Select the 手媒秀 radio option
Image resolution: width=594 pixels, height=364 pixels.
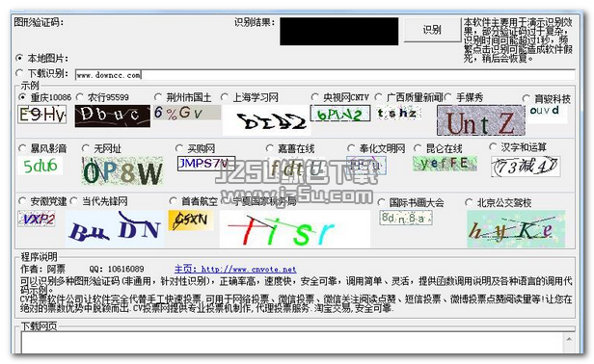[448, 97]
